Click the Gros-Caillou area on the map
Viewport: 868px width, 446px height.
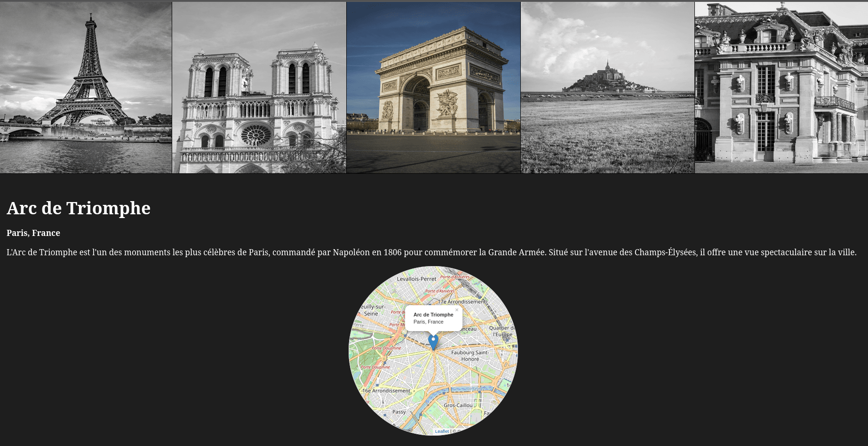pyautogui.click(x=458, y=405)
